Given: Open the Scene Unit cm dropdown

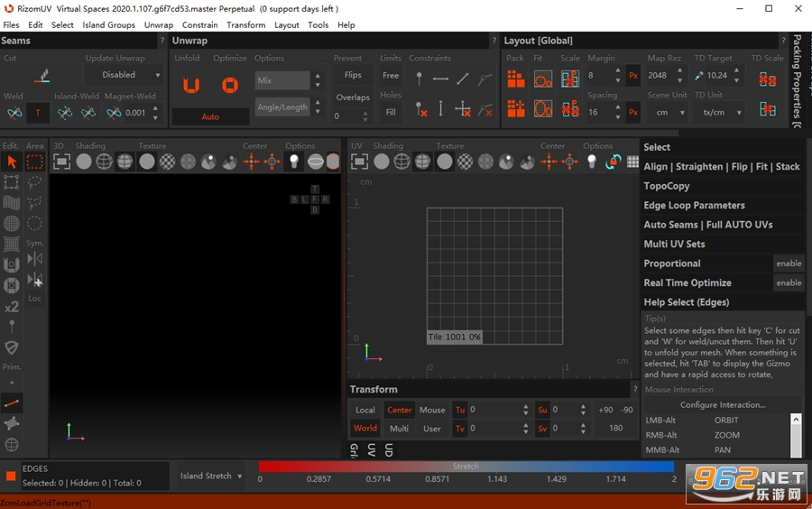Looking at the screenshot, I should pyautogui.click(x=667, y=113).
